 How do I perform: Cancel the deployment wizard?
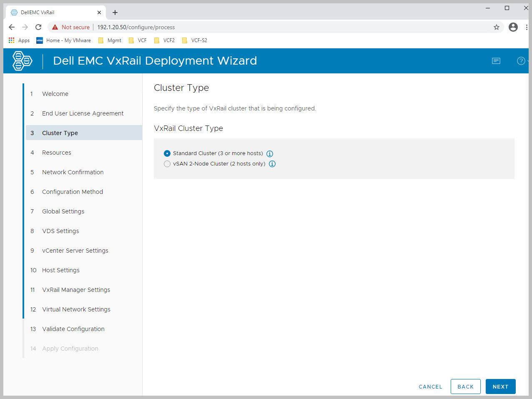(430, 386)
